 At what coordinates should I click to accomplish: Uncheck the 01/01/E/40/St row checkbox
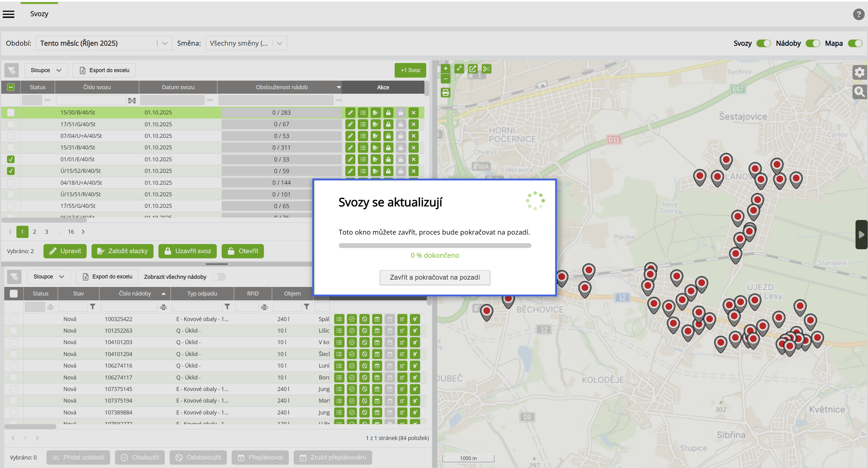tap(11, 159)
